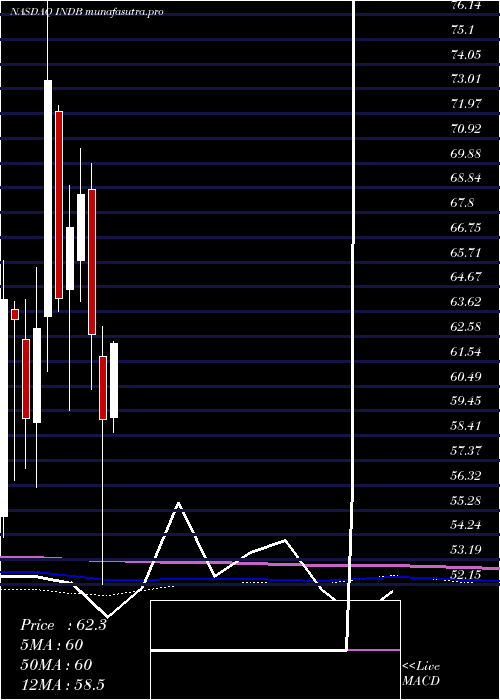This screenshot has height=700, width=500.
Task: Click the 68.84 price axis label
Action: [466, 178]
